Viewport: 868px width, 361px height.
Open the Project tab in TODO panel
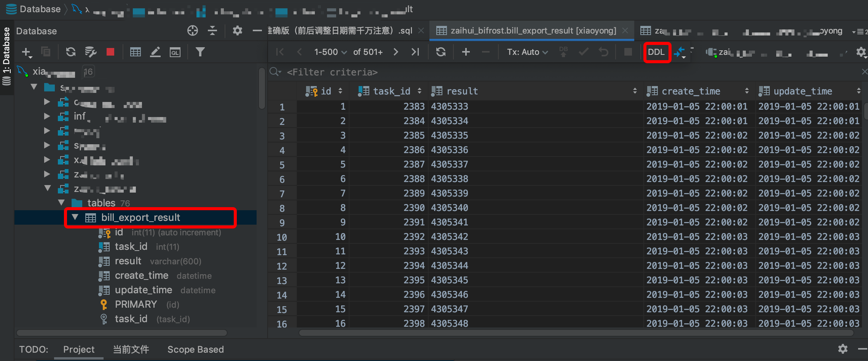[x=79, y=349]
